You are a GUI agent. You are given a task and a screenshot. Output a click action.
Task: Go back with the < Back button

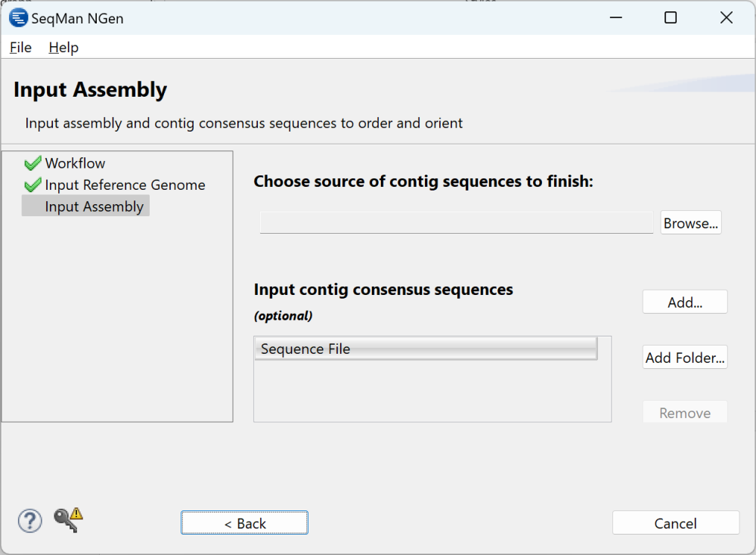point(244,522)
